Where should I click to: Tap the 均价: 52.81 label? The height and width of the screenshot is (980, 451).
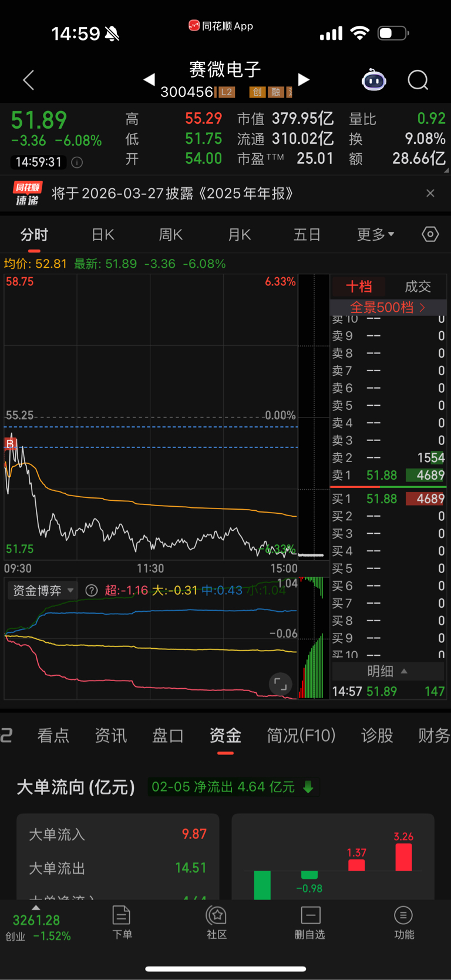pyautogui.click(x=35, y=264)
